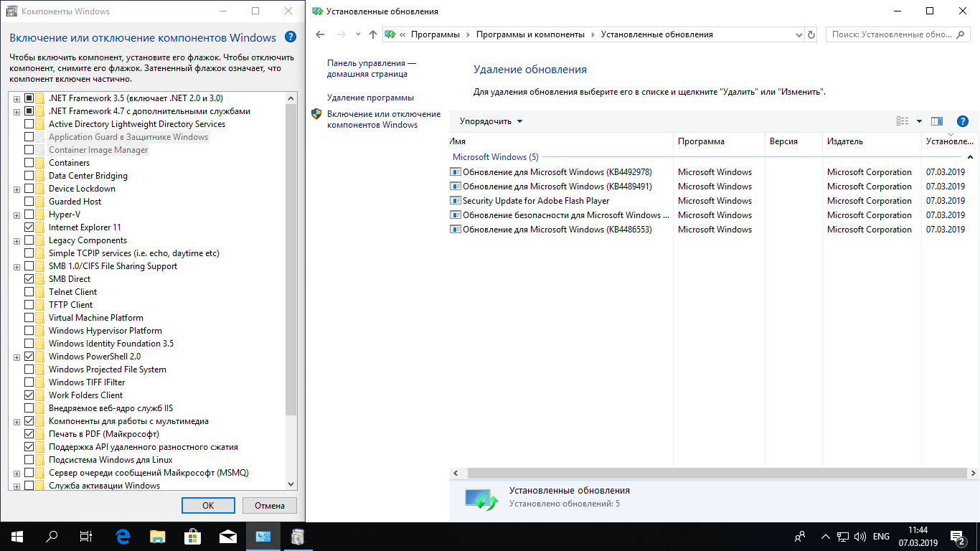Uncheck Internet Explorer 11
980x551 pixels.
click(29, 227)
